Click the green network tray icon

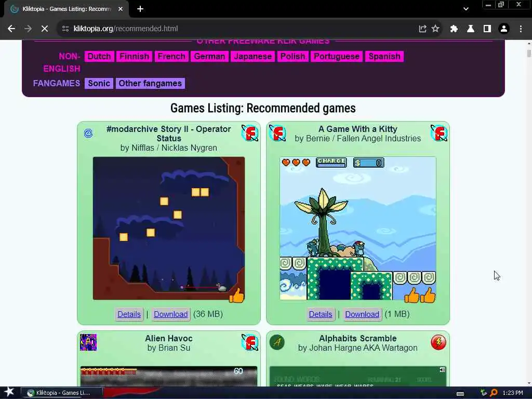(484, 393)
